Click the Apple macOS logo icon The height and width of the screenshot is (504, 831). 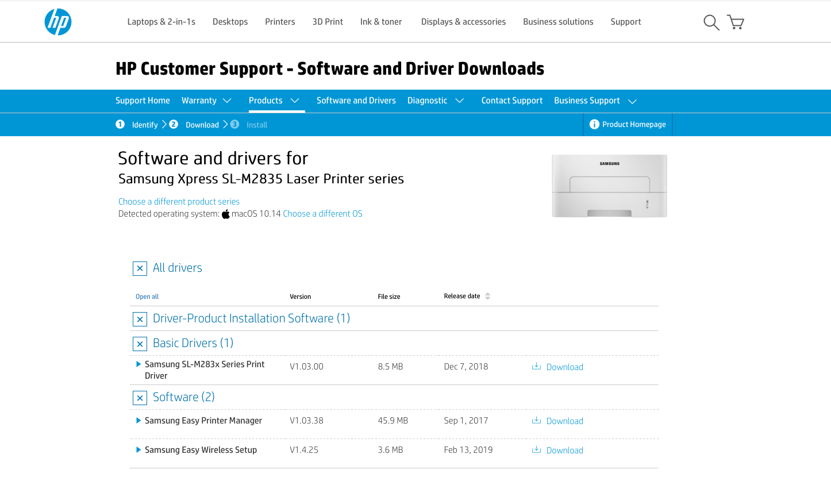226,214
